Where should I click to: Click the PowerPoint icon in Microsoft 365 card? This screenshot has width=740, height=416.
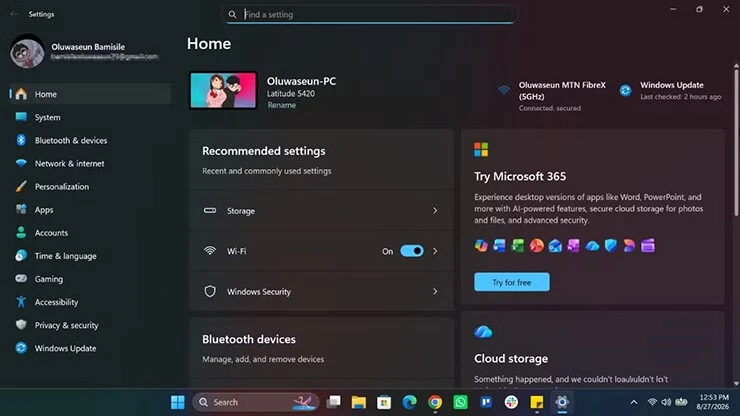[537, 246]
